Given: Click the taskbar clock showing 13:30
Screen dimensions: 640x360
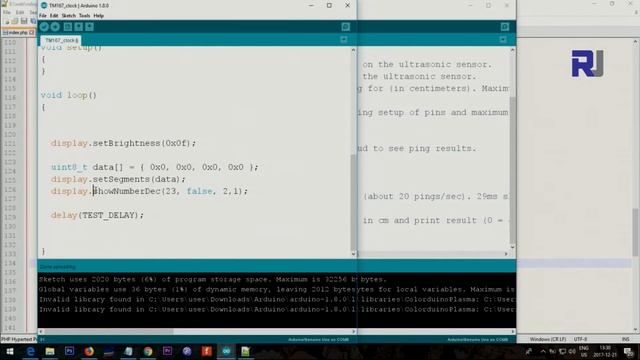Looking at the screenshot, I should point(605,351).
